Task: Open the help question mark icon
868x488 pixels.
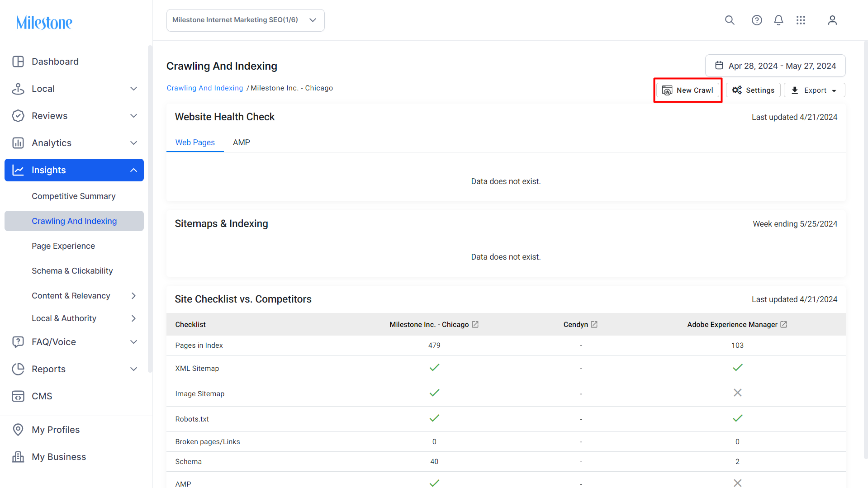Action: point(757,20)
